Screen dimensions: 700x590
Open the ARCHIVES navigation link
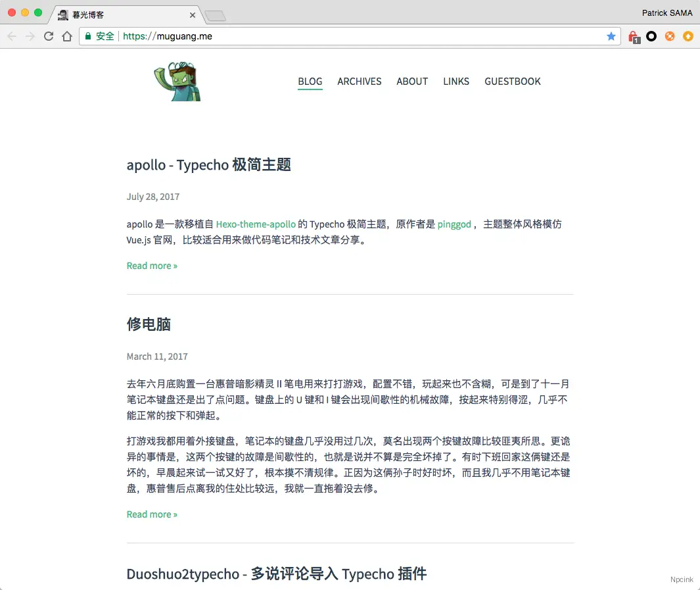tap(360, 82)
